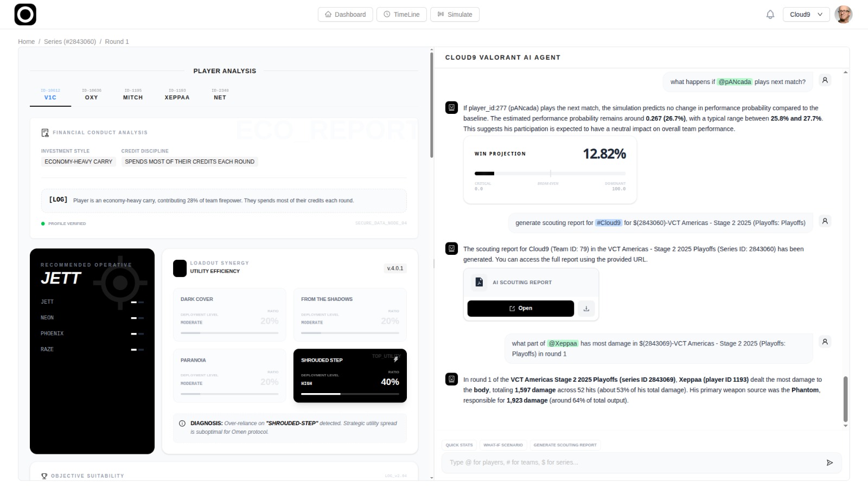Open the user profile avatar

844,15
